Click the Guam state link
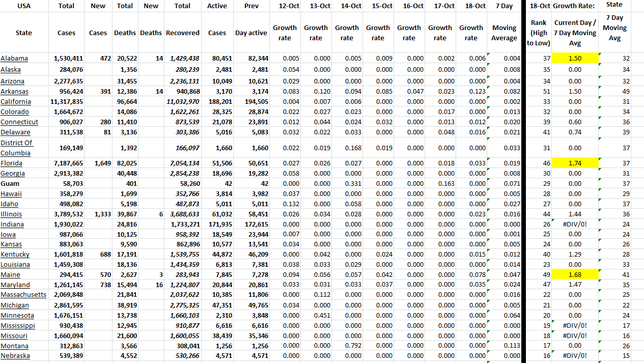 pyautogui.click(x=10, y=183)
